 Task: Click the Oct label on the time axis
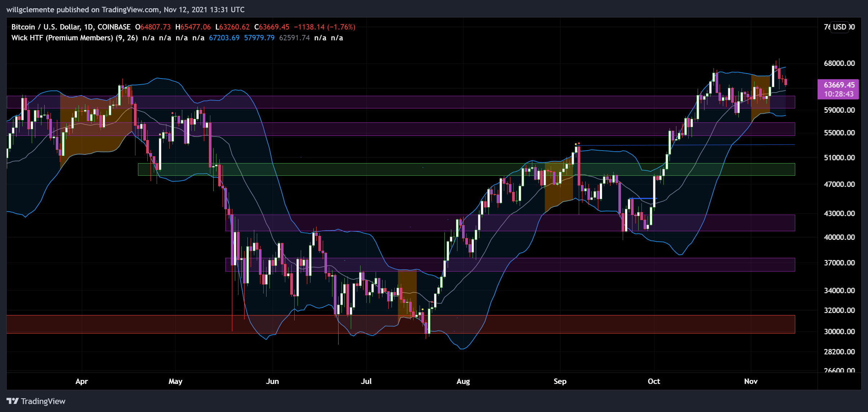(653, 381)
